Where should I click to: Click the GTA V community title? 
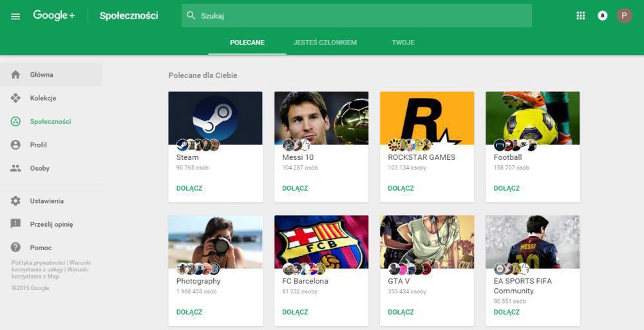point(399,281)
